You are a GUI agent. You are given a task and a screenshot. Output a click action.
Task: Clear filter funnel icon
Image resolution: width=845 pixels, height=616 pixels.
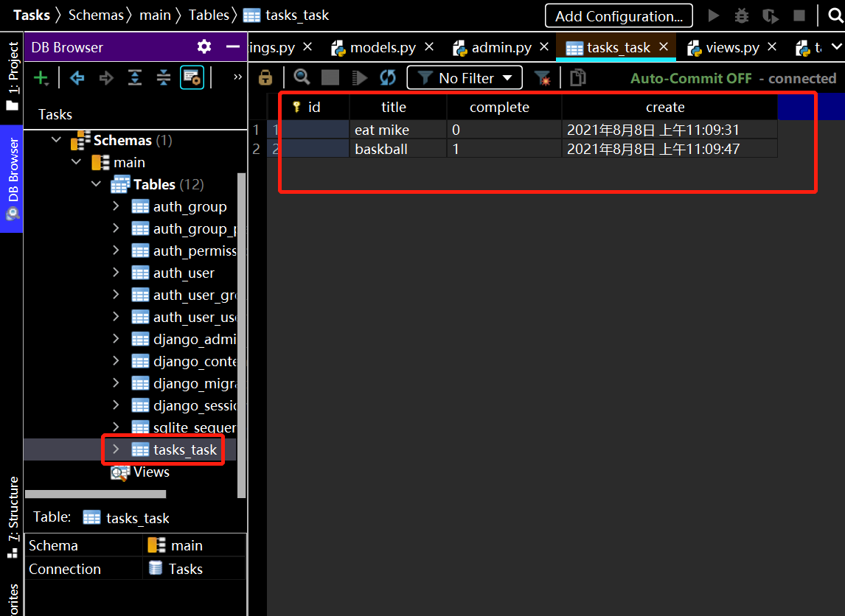(x=542, y=79)
